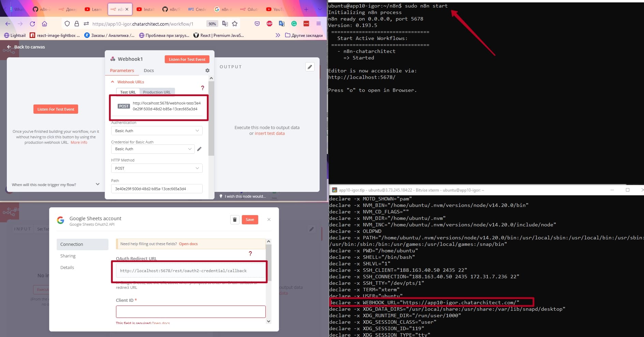The height and width of the screenshot is (337, 644).
Task: Open the red password manager extension
Action: tap(306, 24)
